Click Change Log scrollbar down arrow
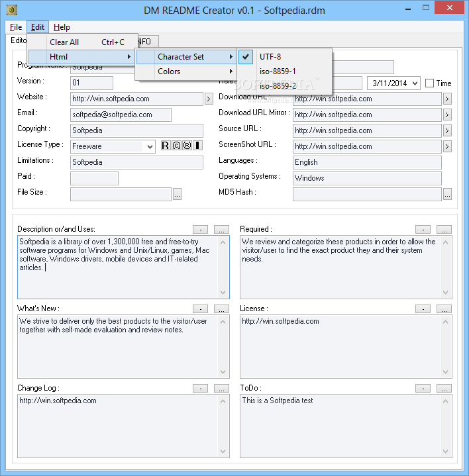 [223, 452]
